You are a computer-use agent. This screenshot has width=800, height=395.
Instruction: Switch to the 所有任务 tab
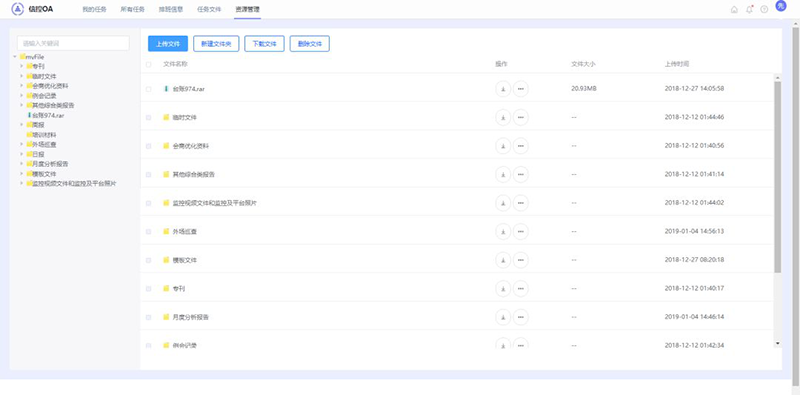coord(133,9)
